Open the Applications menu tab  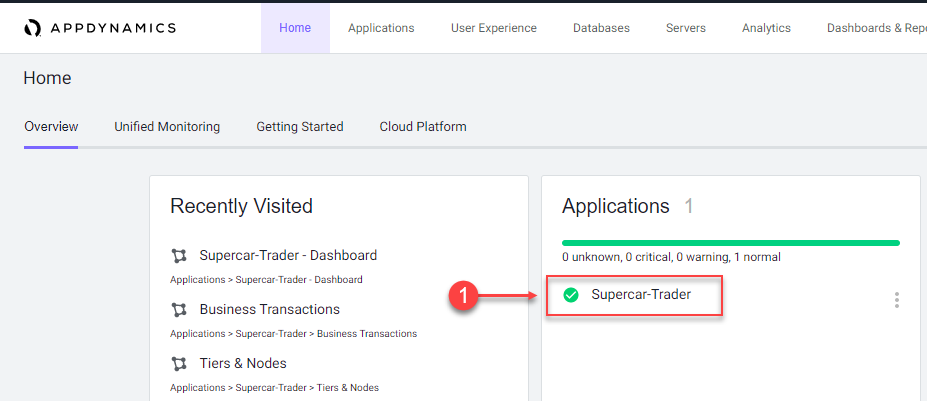pos(381,28)
